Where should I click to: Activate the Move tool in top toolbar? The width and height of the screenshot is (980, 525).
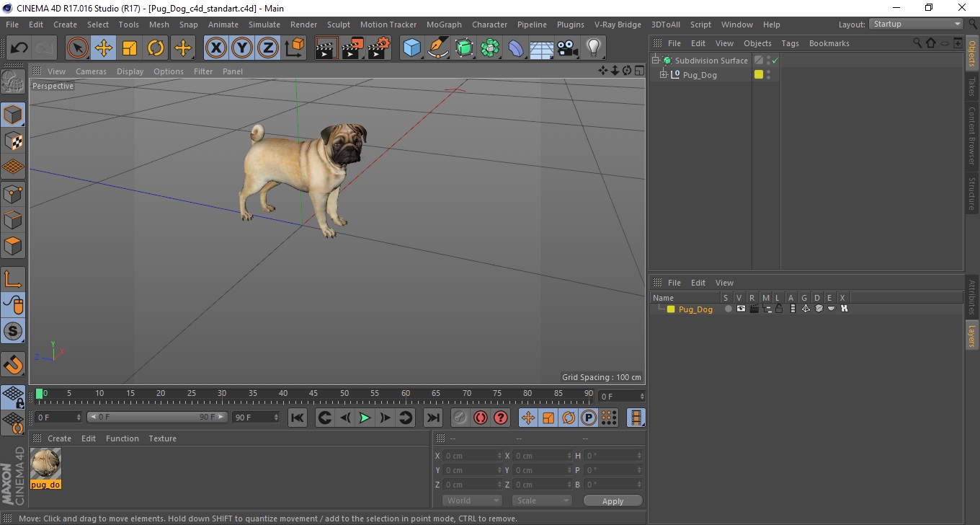coord(104,48)
